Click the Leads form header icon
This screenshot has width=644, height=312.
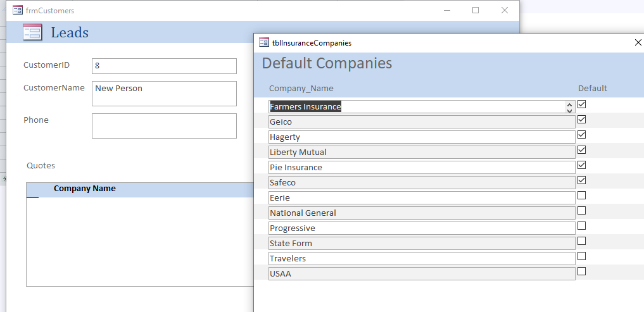click(32, 32)
